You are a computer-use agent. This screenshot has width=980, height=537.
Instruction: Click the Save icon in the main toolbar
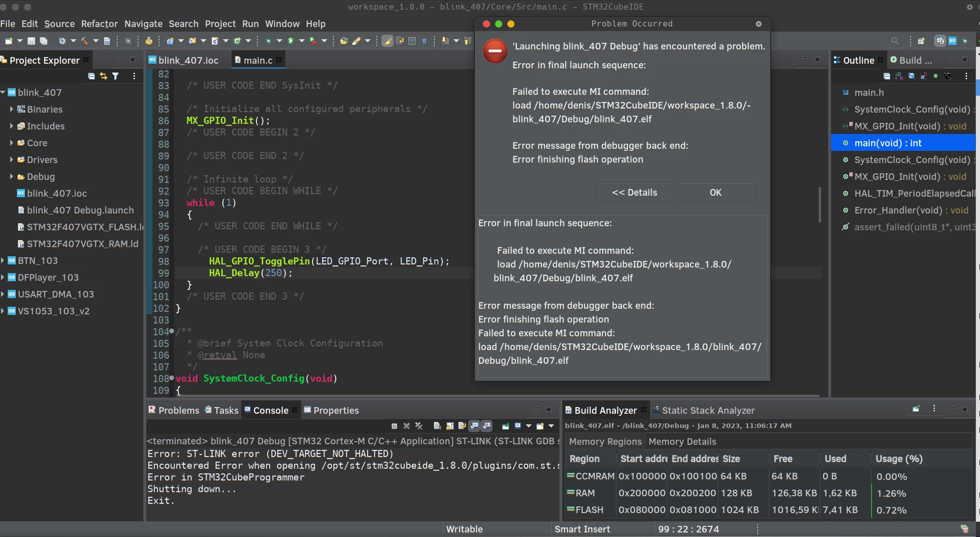click(x=31, y=41)
